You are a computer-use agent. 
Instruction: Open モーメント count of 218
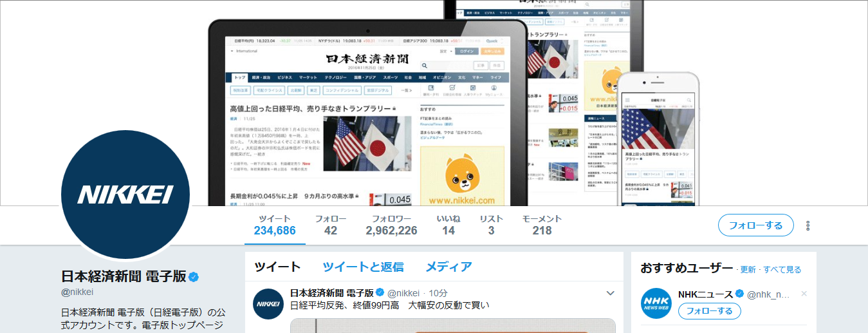click(542, 225)
